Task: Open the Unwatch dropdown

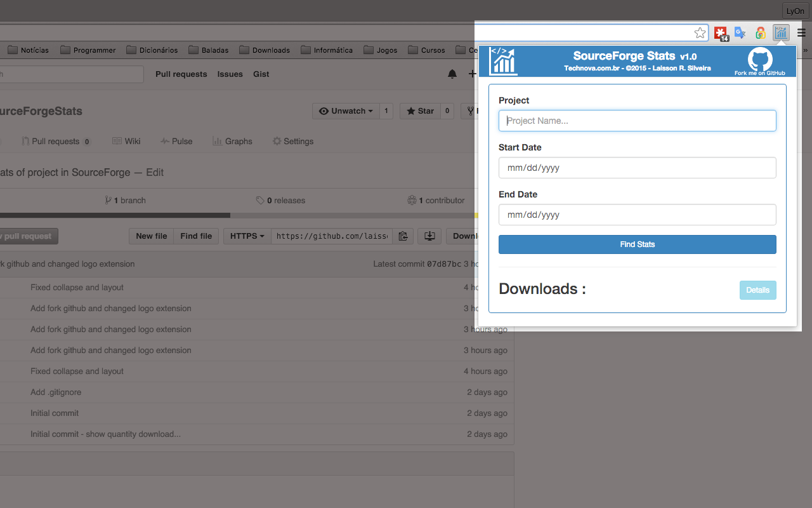Action: click(345, 110)
